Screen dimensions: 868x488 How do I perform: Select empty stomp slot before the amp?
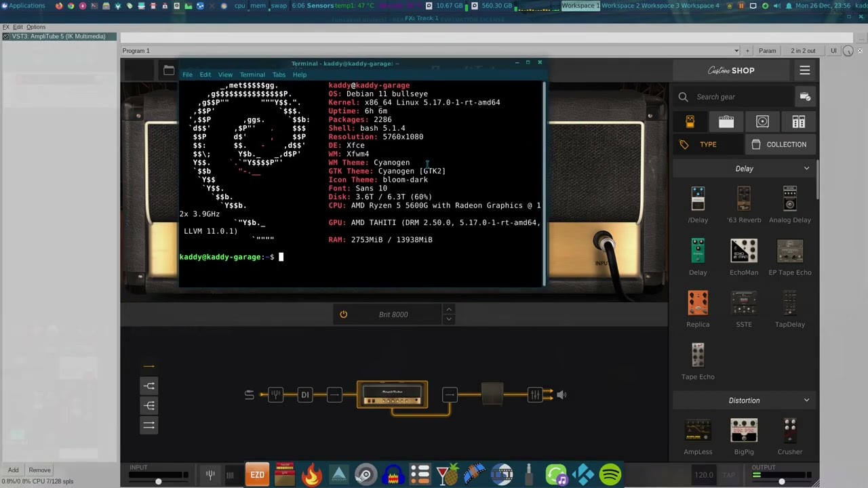tap(334, 394)
